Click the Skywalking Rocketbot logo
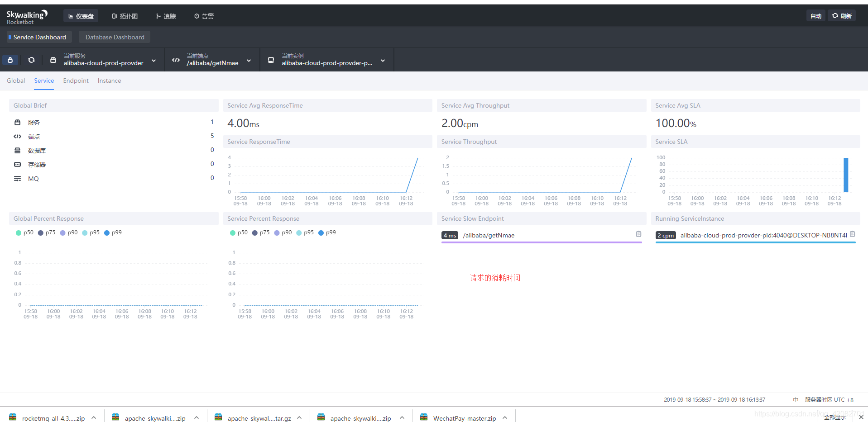The image size is (868, 422). (27, 17)
